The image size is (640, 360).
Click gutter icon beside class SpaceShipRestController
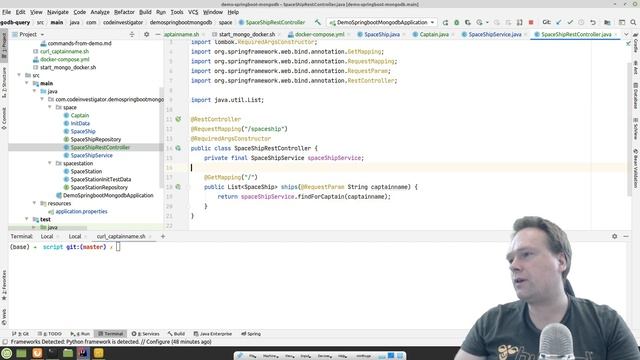click(178, 148)
